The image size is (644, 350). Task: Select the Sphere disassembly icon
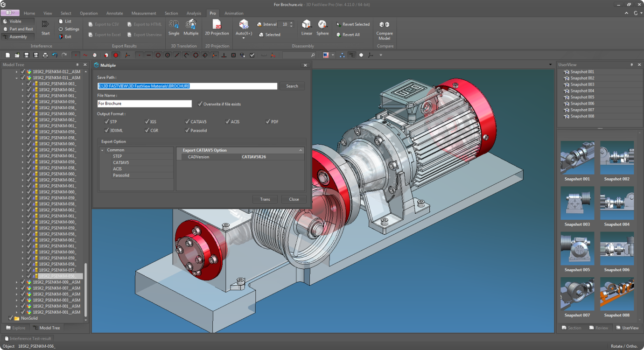(x=322, y=25)
